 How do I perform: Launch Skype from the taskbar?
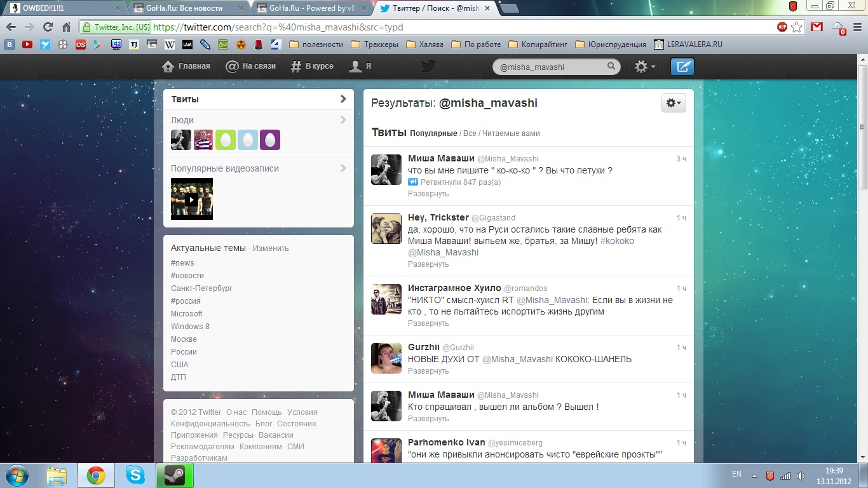pyautogui.click(x=135, y=475)
